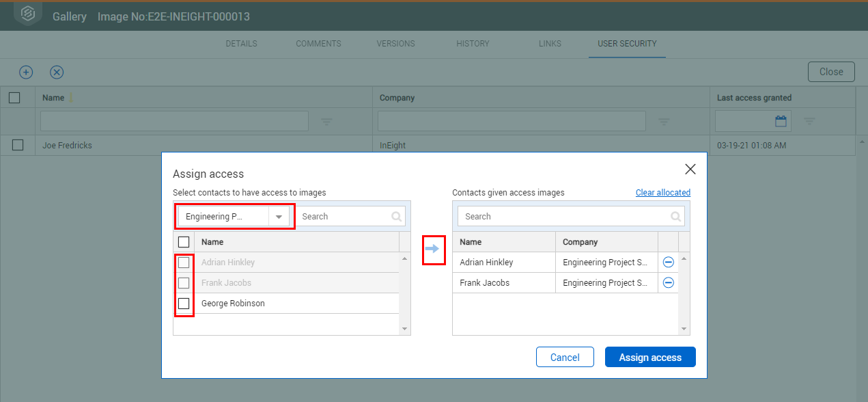Click the magnifier icon in contacts search box
868x402 pixels.
point(396,216)
